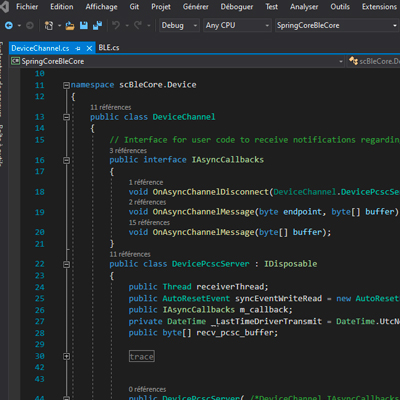Click 0 références CodeLens link
Viewport: 400px width, 400px height.
[x=147, y=389]
